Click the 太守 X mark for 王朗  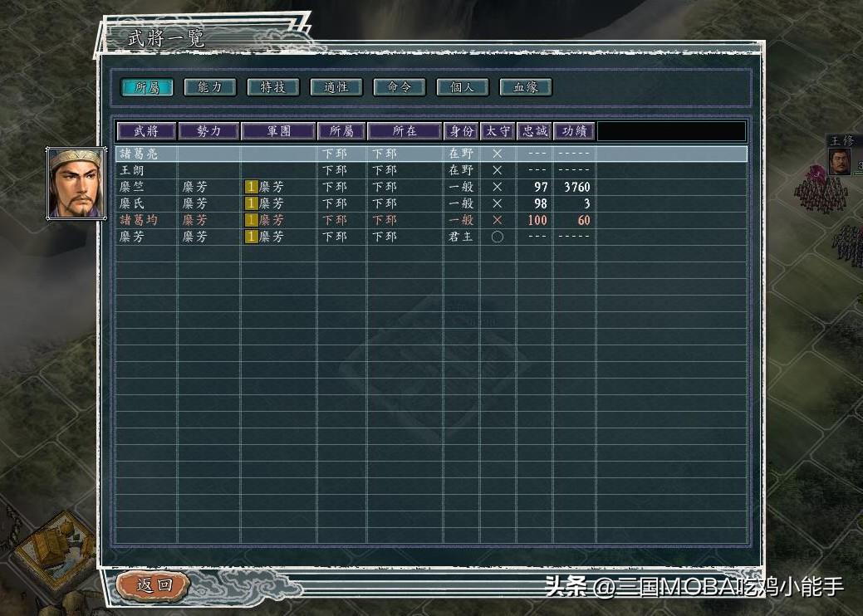(x=498, y=170)
